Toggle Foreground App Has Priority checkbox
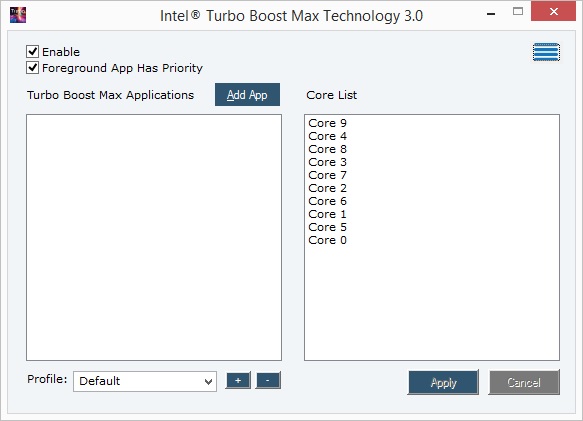Image resolution: width=583 pixels, height=421 pixels. (32, 68)
